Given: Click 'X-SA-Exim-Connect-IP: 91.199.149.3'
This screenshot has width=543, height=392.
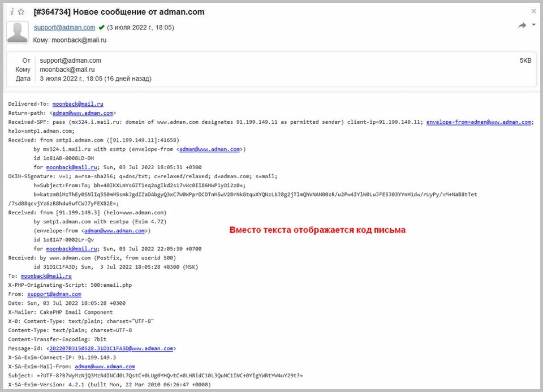Looking at the screenshot, I should point(62,357).
